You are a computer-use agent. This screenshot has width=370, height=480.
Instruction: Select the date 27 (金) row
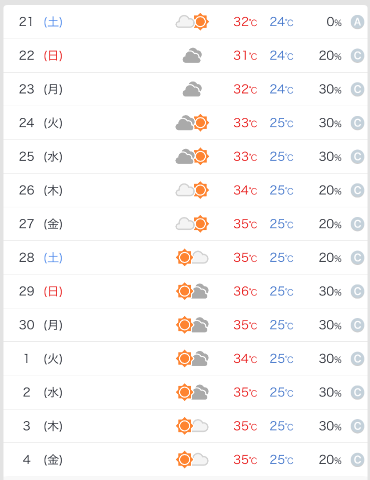pyautogui.click(x=185, y=224)
